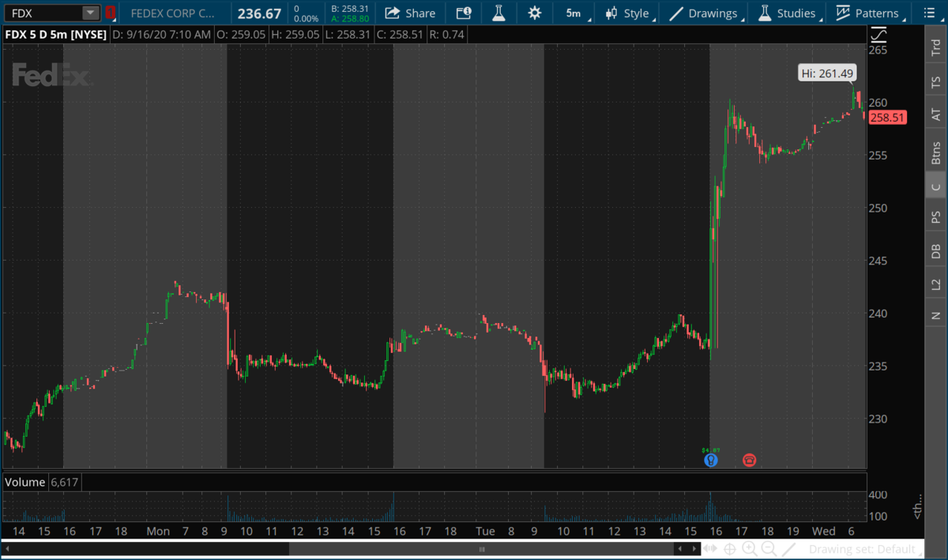Viewport: 948px width, 560px height.
Task: Click the pan arrows icon below chart
Action: (x=710, y=549)
